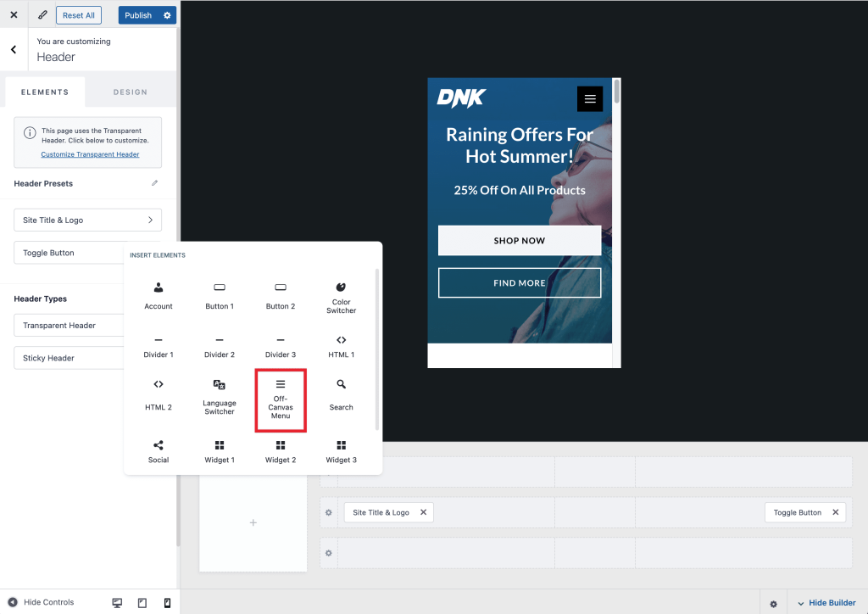Publish the header changes
This screenshot has width=868, height=614.
click(137, 14)
